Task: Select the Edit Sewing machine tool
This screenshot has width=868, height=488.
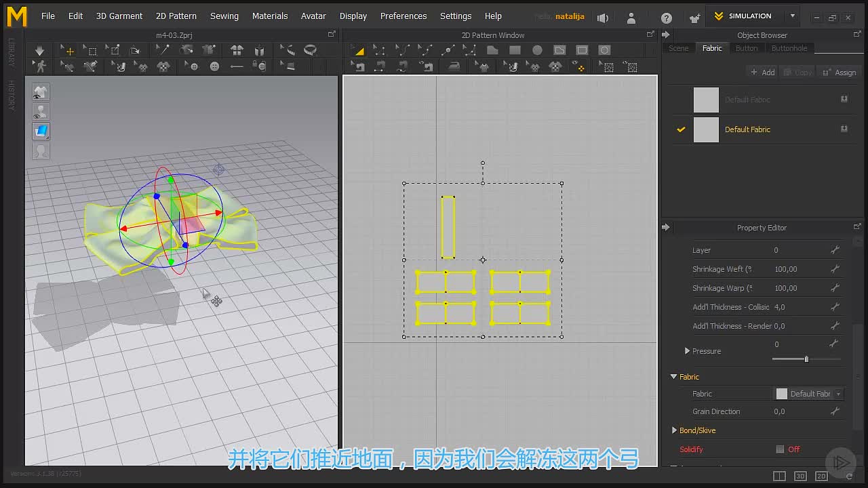Action: (x=359, y=66)
